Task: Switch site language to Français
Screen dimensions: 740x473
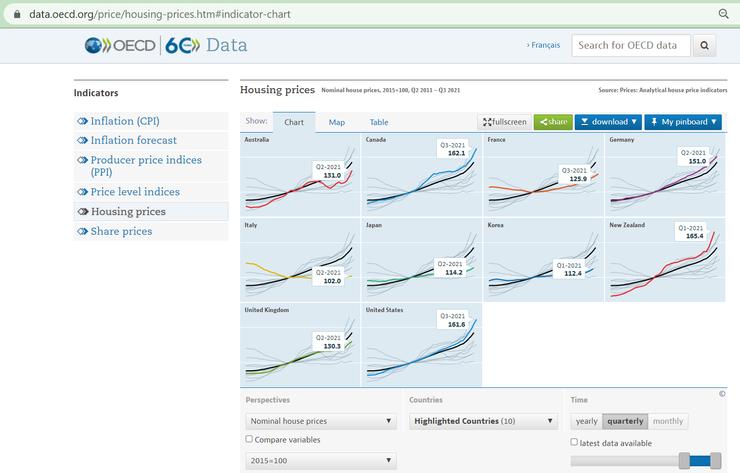Action: click(543, 45)
